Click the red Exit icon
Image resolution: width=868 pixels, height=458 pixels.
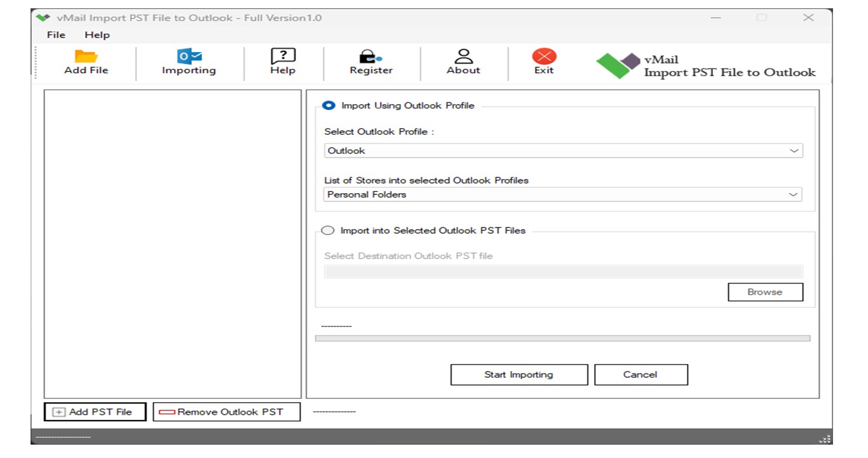tap(544, 56)
